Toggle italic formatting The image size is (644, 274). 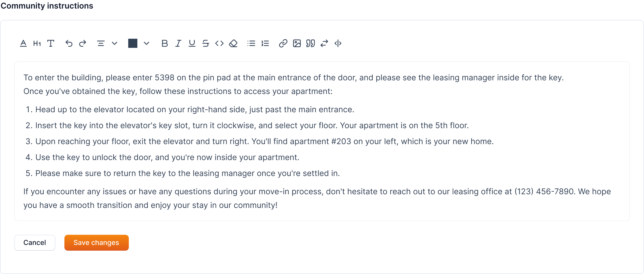coord(178,44)
